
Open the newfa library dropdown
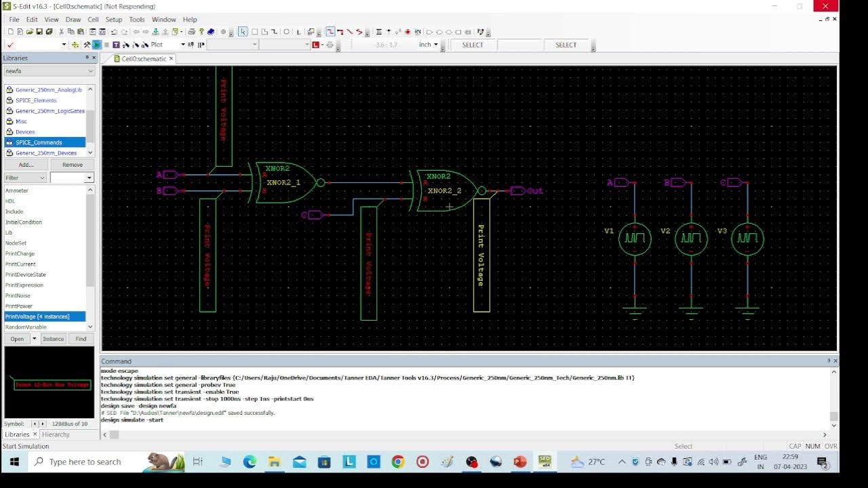(49, 70)
